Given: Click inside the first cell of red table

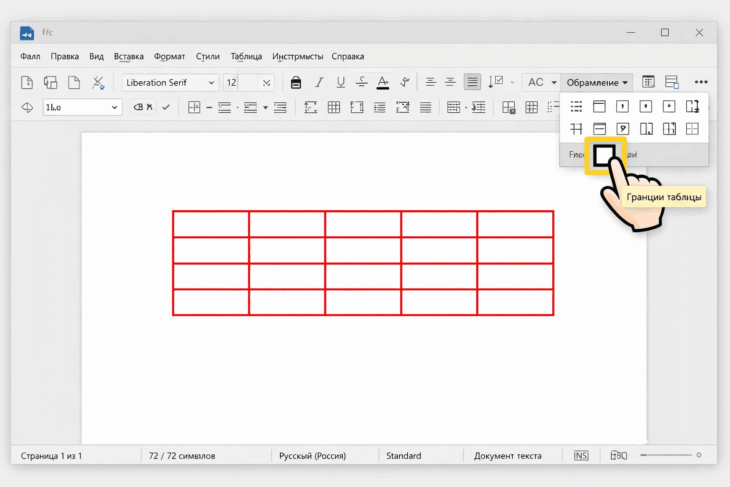Looking at the screenshot, I should [x=211, y=224].
